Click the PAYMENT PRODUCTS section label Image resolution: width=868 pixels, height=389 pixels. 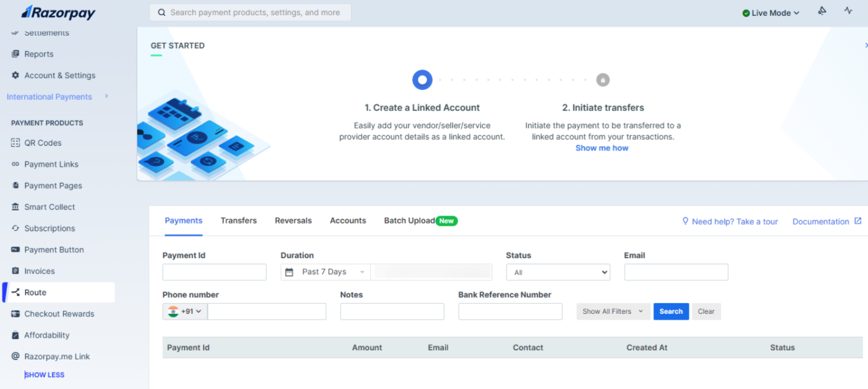[x=47, y=123]
